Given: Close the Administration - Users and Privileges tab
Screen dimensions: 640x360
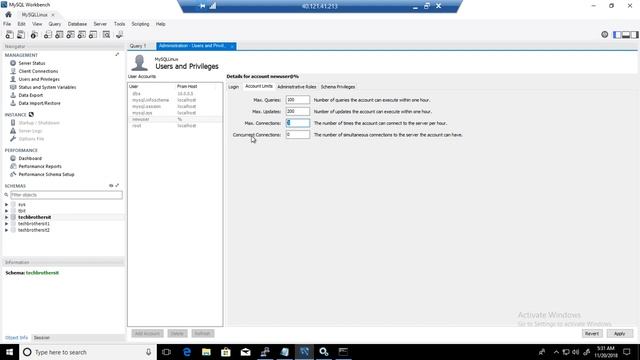Looking at the screenshot, I should 232,46.
